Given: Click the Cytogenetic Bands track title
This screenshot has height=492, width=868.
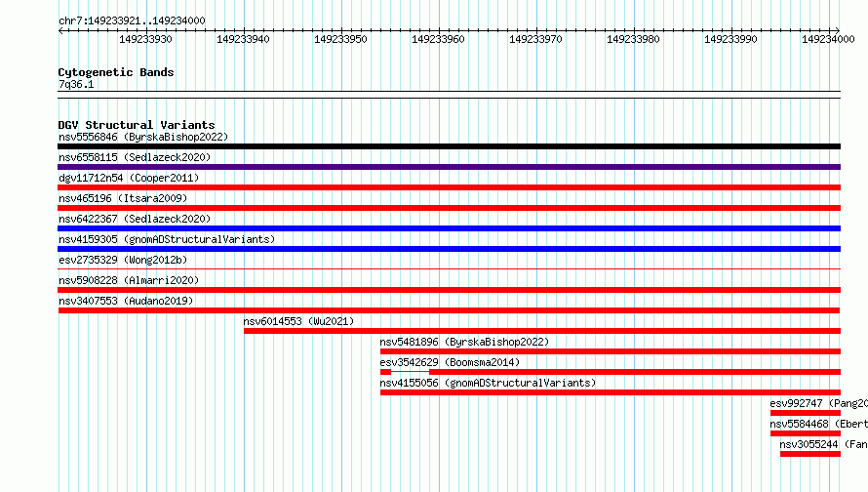Looking at the screenshot, I should coord(116,72).
